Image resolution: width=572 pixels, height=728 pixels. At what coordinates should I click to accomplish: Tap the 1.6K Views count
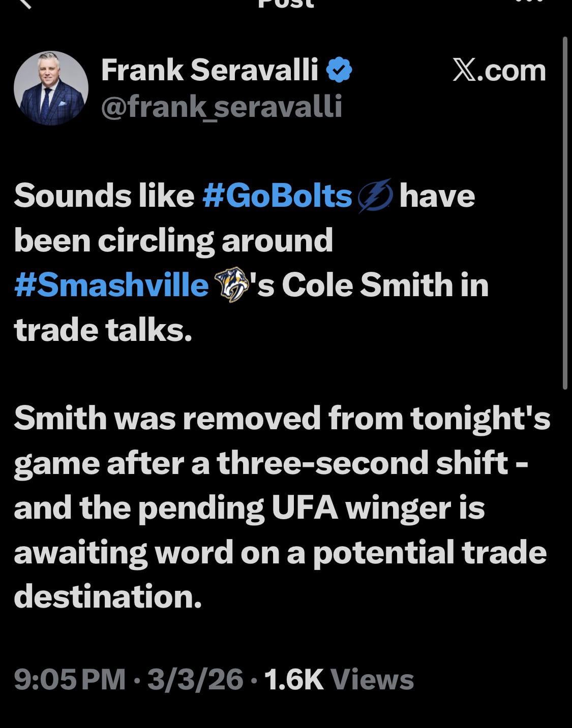(x=339, y=679)
